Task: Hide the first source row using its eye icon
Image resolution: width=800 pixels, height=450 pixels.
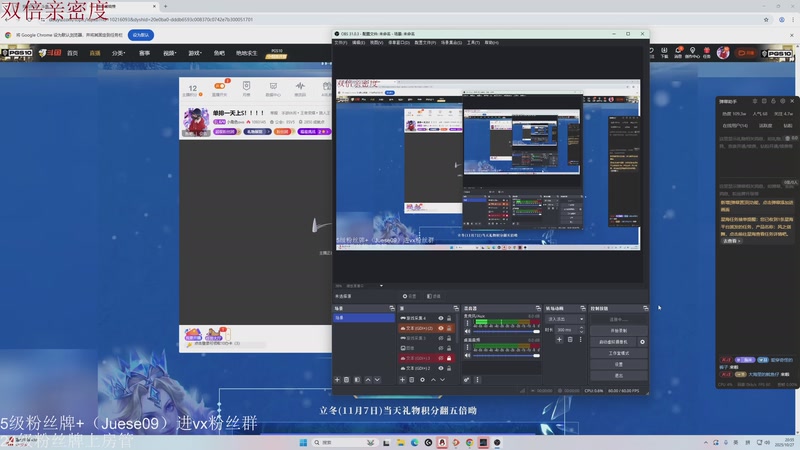Action: tap(441, 318)
